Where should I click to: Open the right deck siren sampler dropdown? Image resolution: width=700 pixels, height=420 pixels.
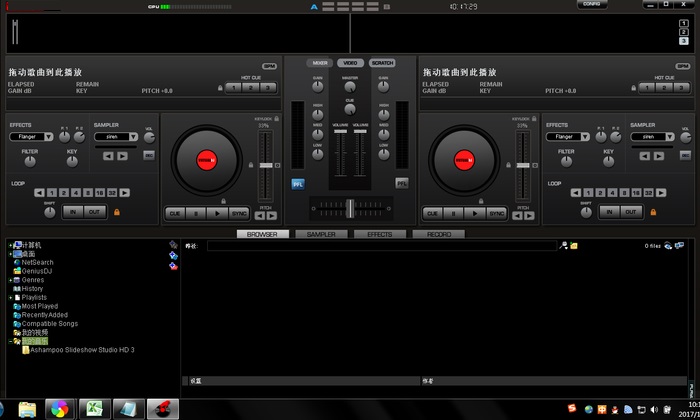pyautogui.click(x=652, y=136)
